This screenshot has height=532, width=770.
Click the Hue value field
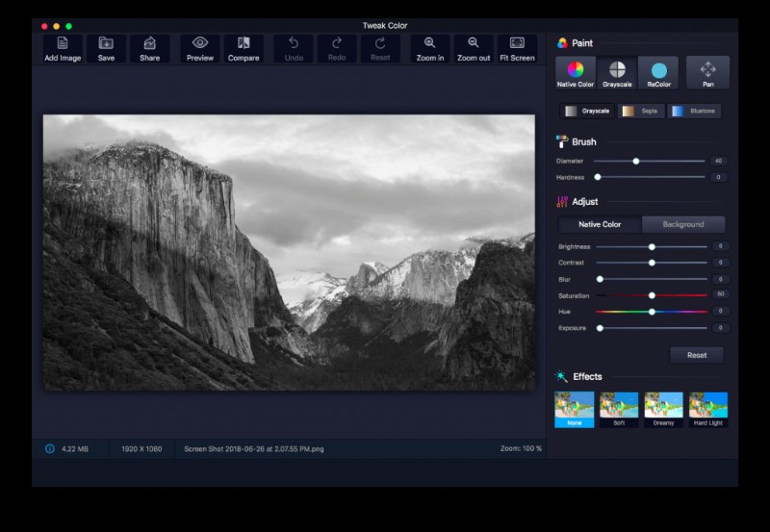720,311
